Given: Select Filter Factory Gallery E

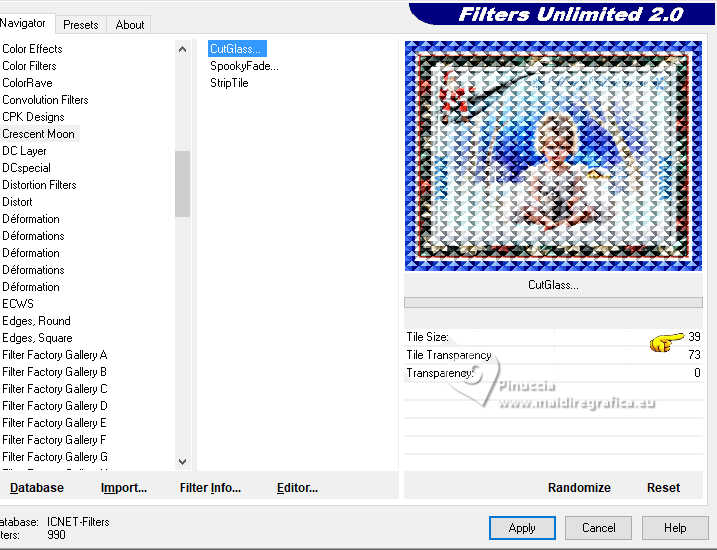Looking at the screenshot, I should click(55, 422).
